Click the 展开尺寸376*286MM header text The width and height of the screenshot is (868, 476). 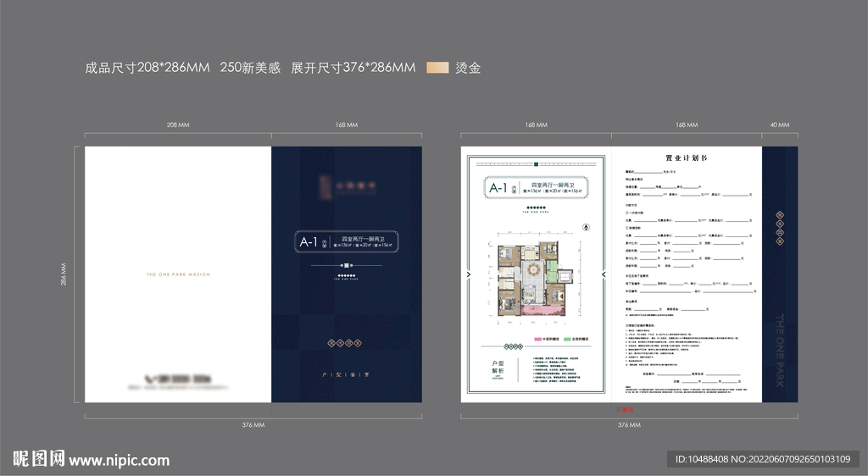353,68
